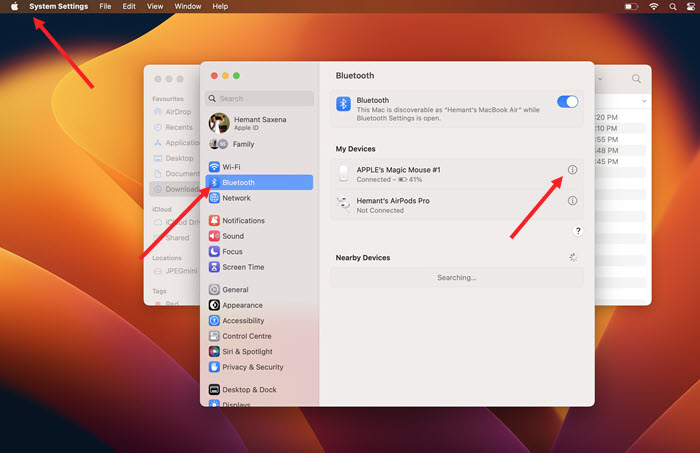Image resolution: width=700 pixels, height=453 pixels.
Task: Select Bluetooth in settings sidebar
Action: pos(259,183)
